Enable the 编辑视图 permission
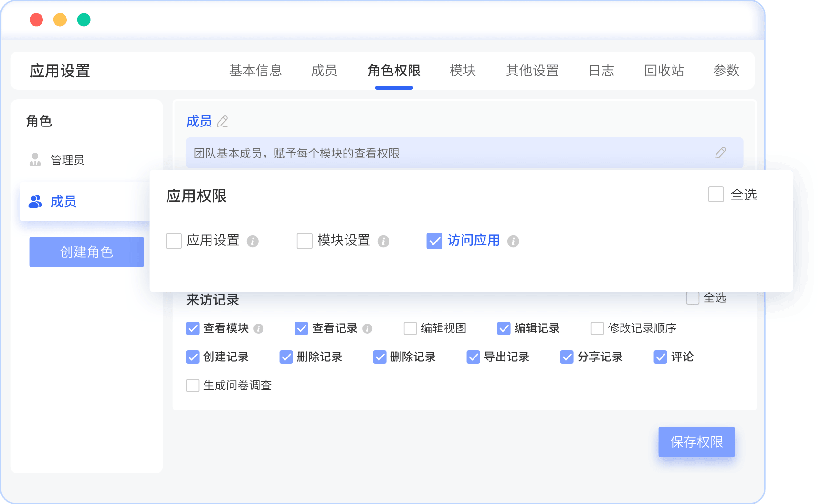The image size is (821, 504). click(x=410, y=328)
